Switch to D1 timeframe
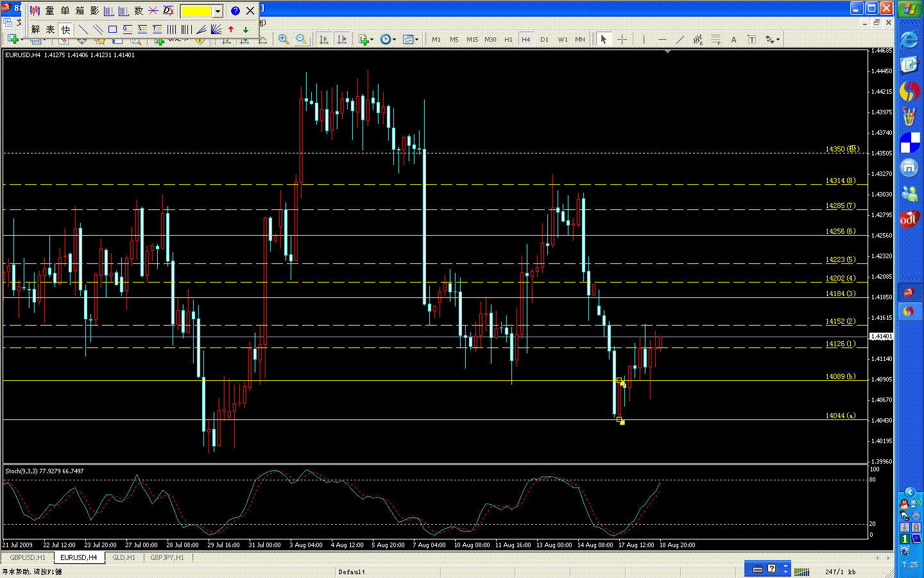The height and width of the screenshot is (578, 924). 544,40
